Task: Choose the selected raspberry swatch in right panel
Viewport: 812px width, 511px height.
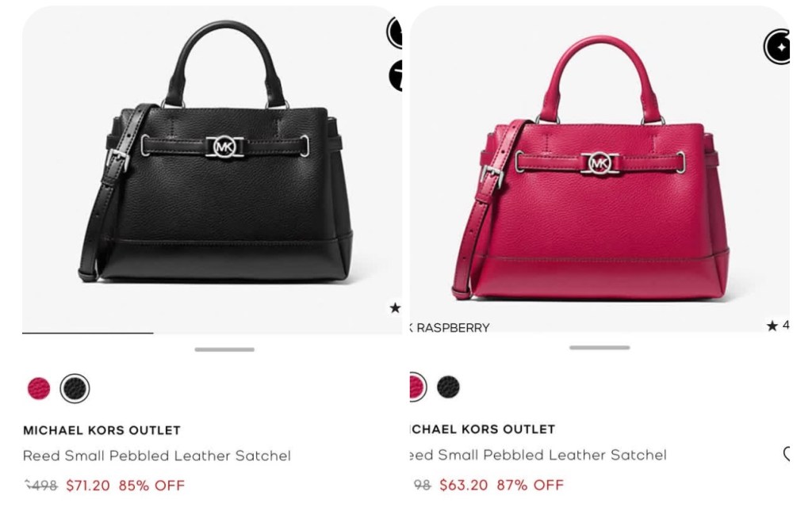Action: click(x=417, y=387)
